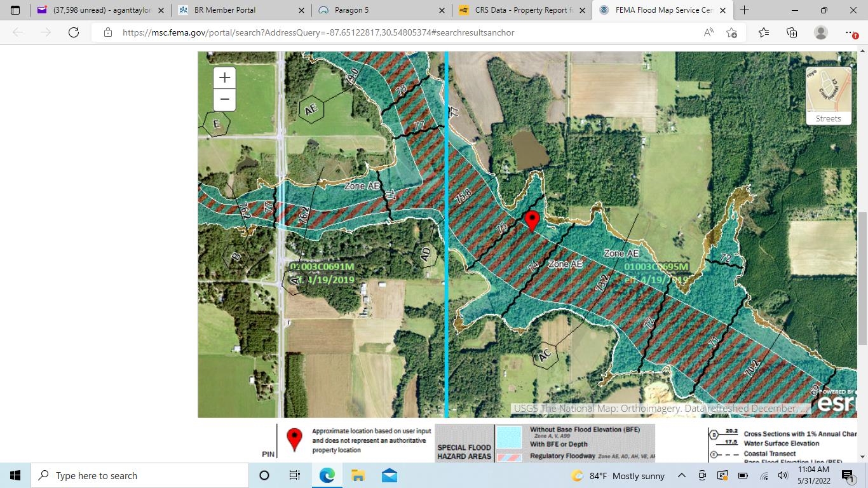Switch to BR Member Portal tab
The width and height of the screenshot is (868, 488).
click(234, 10)
